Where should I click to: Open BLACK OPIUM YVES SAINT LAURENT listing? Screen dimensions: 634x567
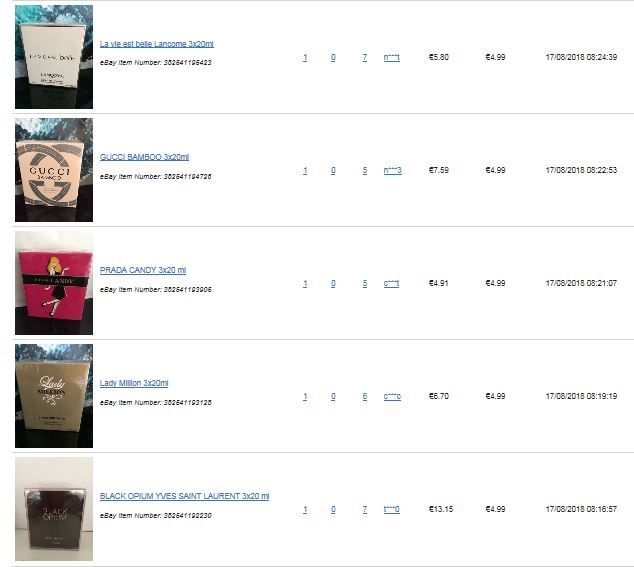pos(184,496)
